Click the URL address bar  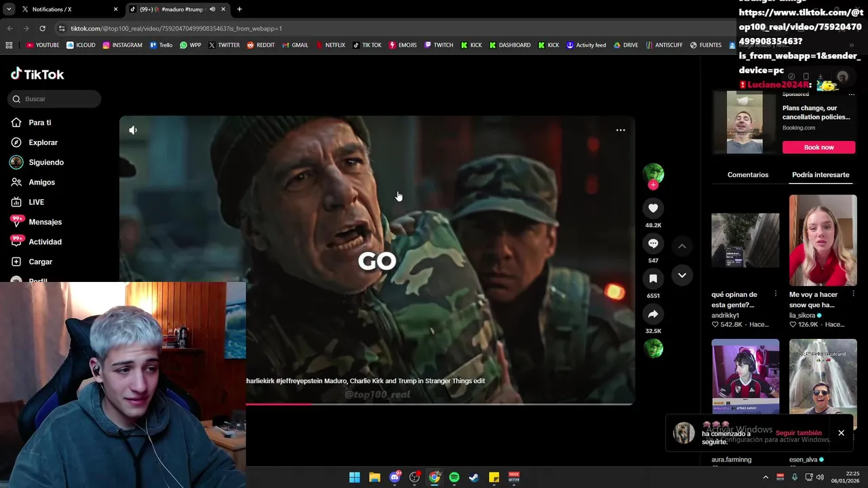click(x=393, y=28)
